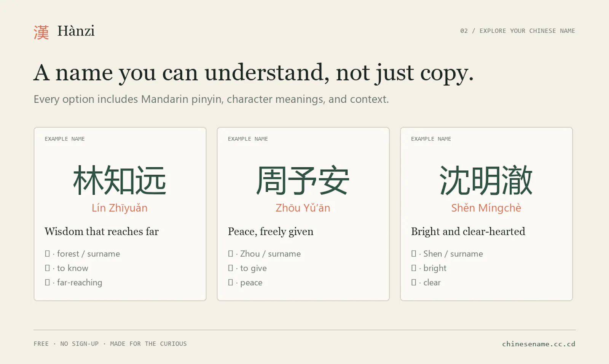Select the 周予安 name card characters
Image resolution: width=609 pixels, height=364 pixels.
(x=303, y=180)
